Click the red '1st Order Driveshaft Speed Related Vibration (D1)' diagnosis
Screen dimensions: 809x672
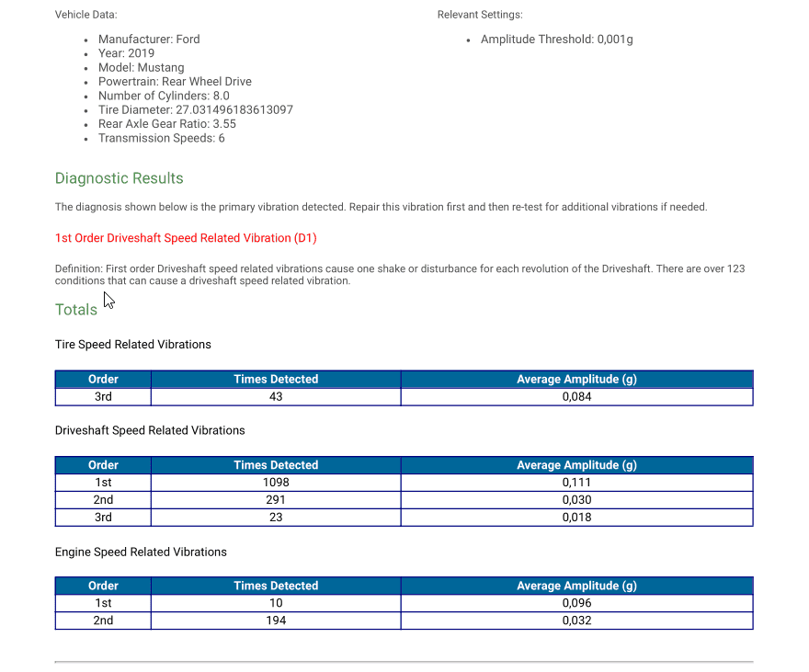click(186, 238)
